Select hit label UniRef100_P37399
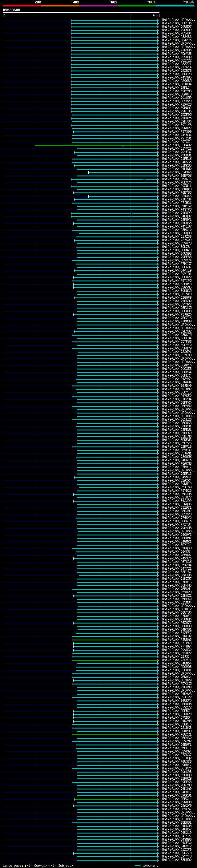 coord(176,131)
